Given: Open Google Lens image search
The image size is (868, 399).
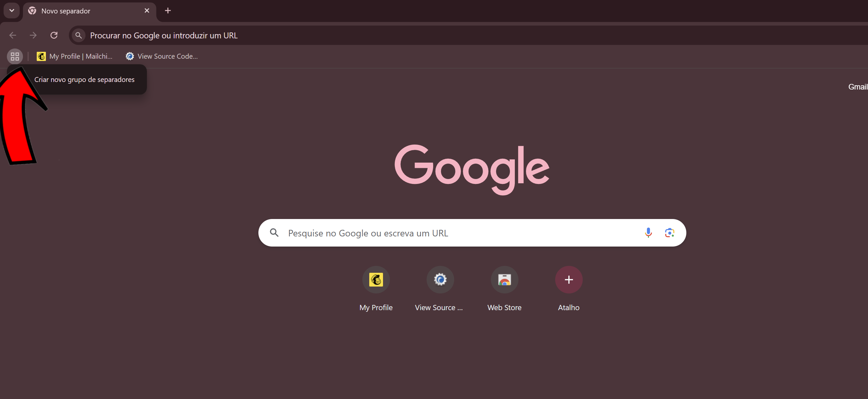Looking at the screenshot, I should click(x=670, y=232).
